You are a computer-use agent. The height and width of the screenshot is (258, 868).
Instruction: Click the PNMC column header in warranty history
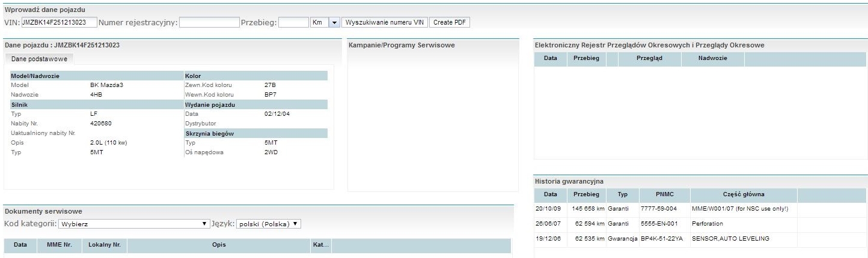tap(664, 194)
